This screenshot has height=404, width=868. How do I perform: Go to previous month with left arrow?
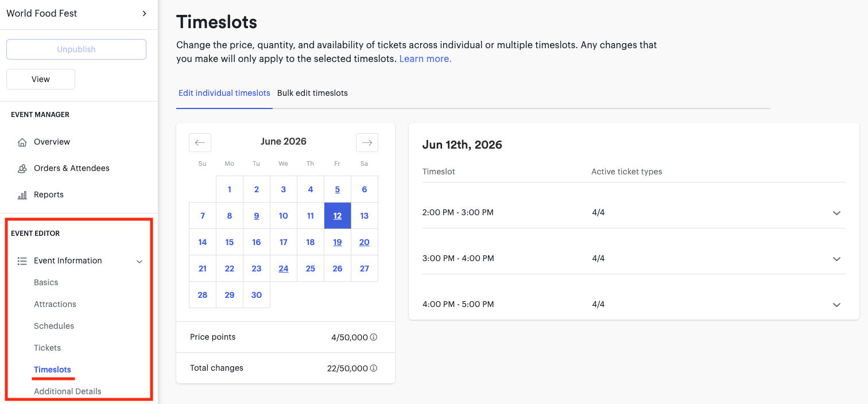click(200, 142)
